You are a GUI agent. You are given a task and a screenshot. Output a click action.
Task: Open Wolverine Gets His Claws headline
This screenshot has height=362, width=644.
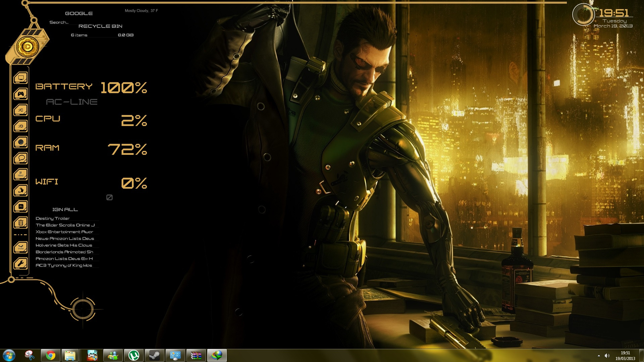click(x=64, y=245)
